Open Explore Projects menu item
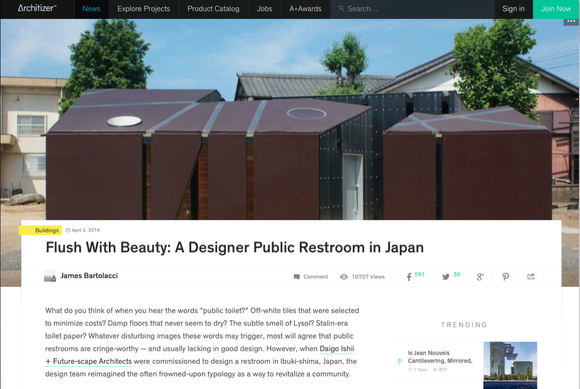Screen dimensions: 580x389 [x=144, y=9]
